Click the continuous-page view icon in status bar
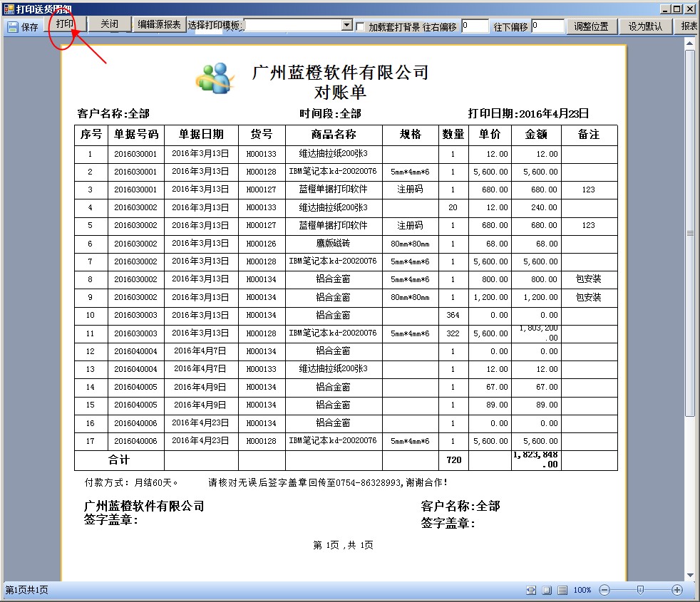Image resolution: width=700 pixels, height=602 pixels. pos(562,591)
